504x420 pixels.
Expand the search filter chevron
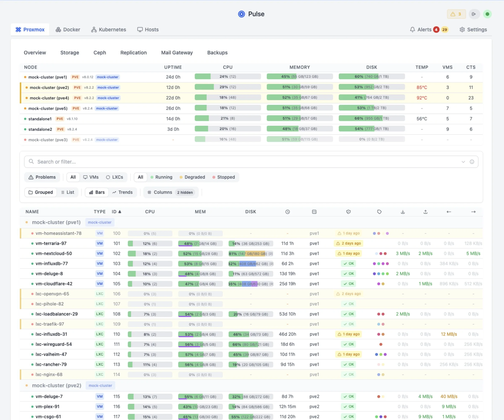[x=463, y=162]
